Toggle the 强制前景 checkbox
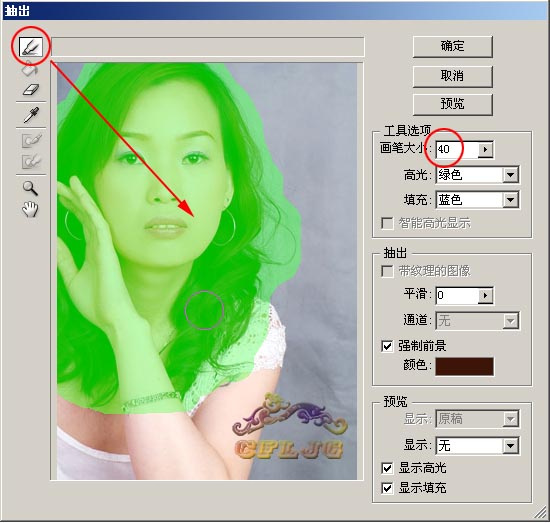 point(387,346)
